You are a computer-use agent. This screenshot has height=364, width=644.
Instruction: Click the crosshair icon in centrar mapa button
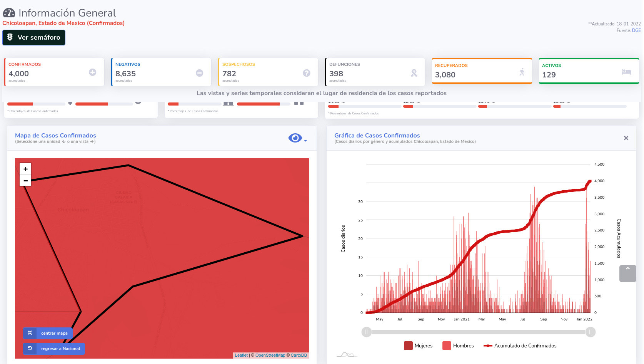[x=30, y=333]
